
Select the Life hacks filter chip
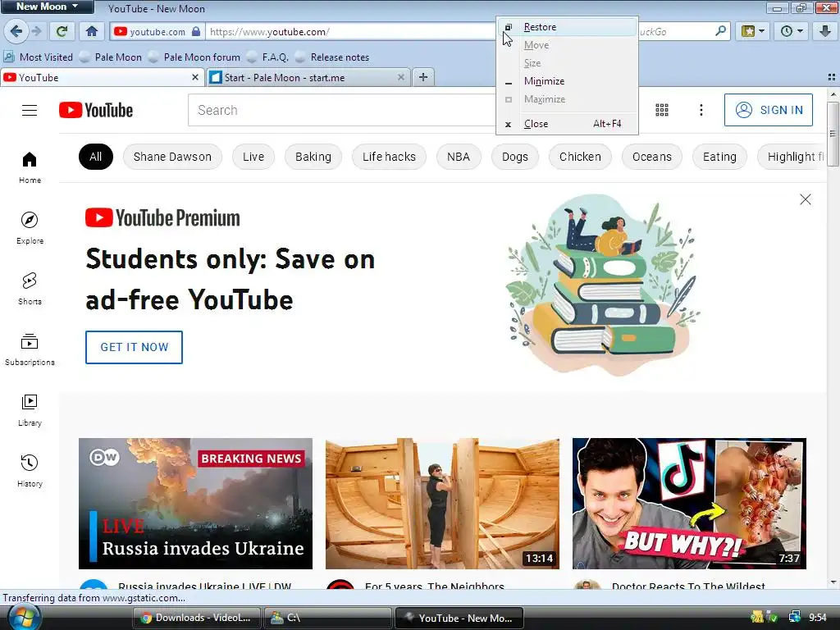389,157
